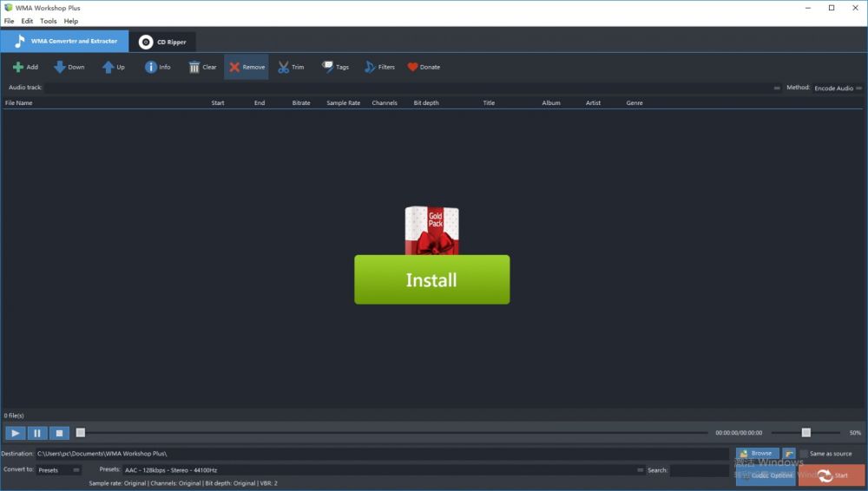Viewport: 868px width, 491px height.
Task: Select the WMA Converter and Extractor tab
Action: (x=65, y=41)
